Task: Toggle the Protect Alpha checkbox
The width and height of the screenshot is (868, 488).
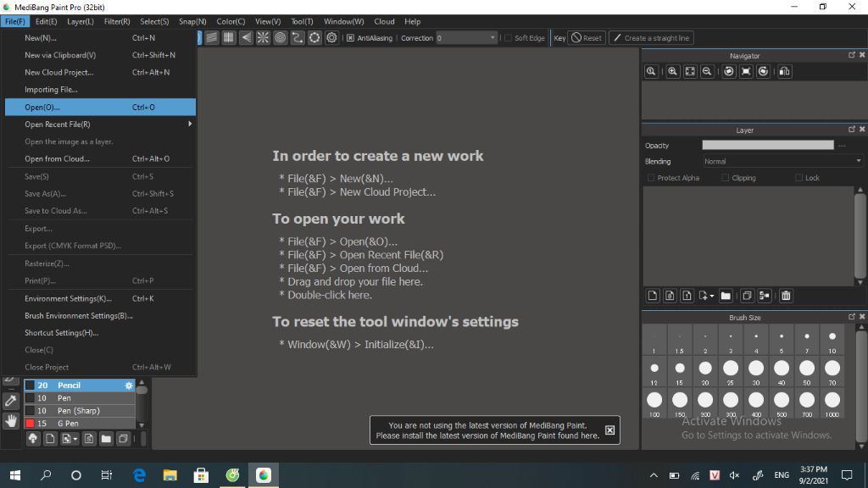Action: point(651,178)
